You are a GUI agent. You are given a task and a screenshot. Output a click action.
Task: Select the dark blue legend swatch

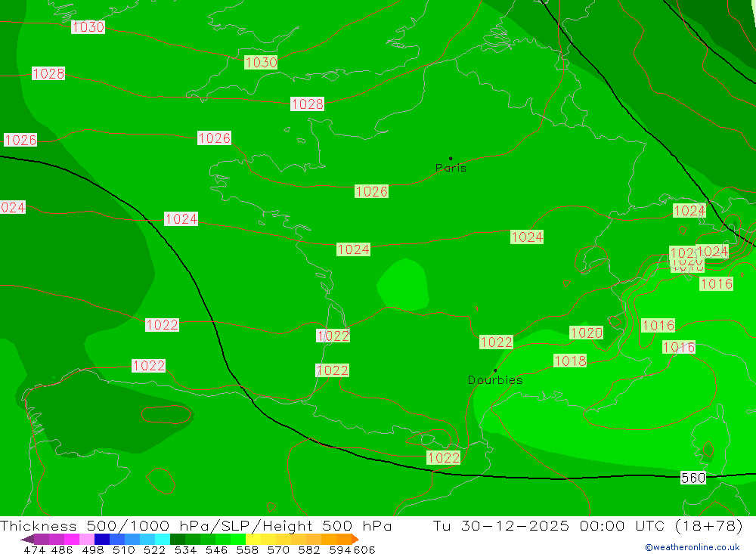click(102, 539)
